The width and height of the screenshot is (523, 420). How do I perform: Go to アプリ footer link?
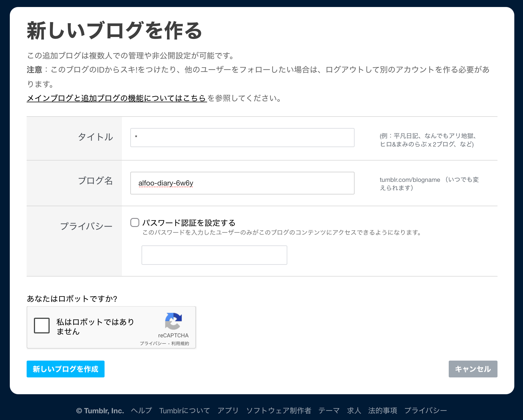pyautogui.click(x=228, y=410)
